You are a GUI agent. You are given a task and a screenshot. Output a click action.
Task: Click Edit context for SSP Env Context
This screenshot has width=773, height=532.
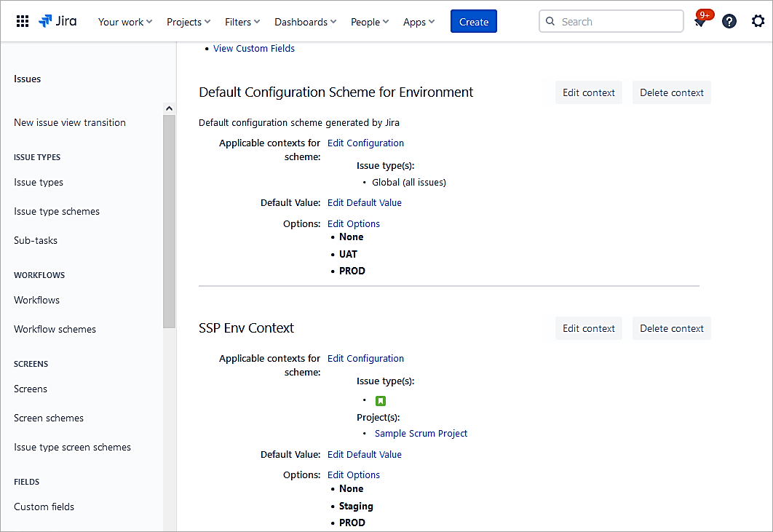588,328
